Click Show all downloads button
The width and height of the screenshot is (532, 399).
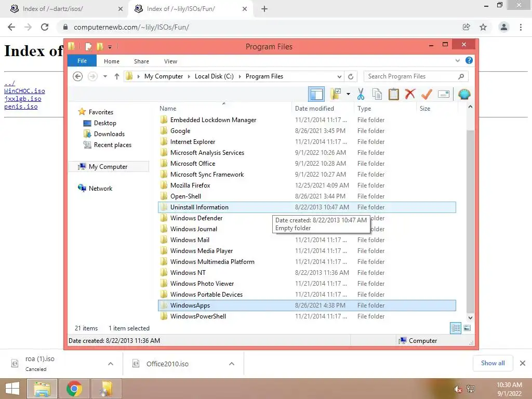[493, 363]
